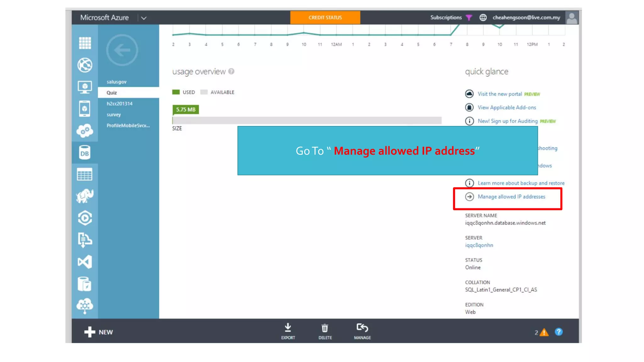This screenshot has height=362, width=644.
Task: Select the SQL Databases DB icon
Action: pyautogui.click(x=85, y=153)
